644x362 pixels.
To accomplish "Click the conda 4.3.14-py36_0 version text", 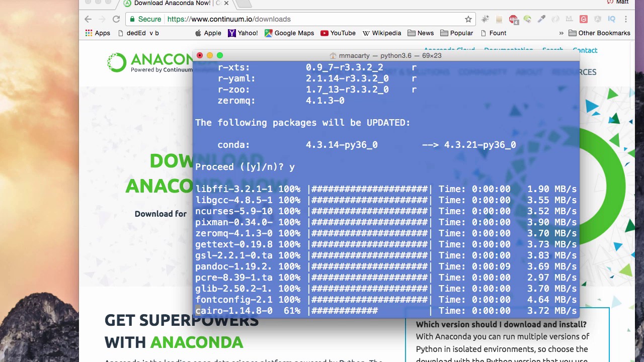I will click(x=342, y=145).
